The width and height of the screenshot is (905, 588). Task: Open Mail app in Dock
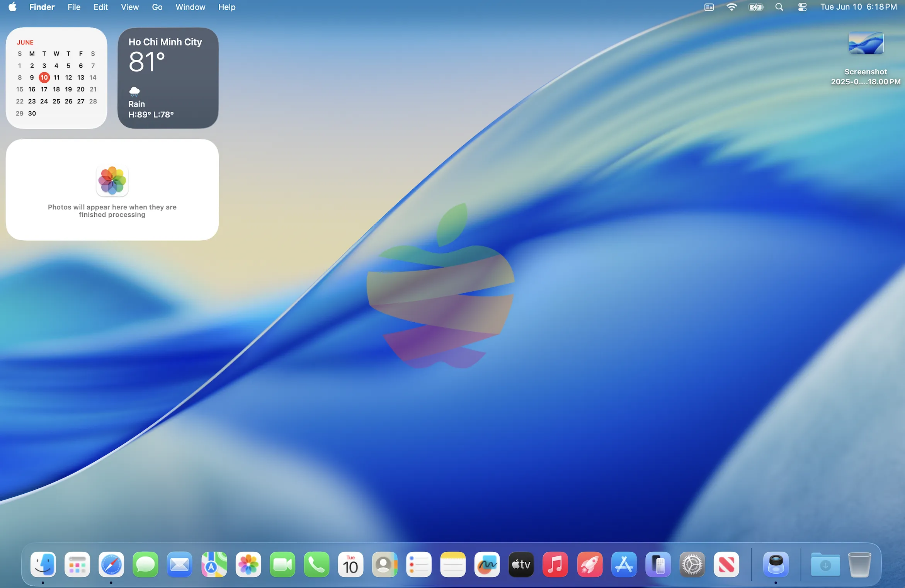click(x=180, y=564)
